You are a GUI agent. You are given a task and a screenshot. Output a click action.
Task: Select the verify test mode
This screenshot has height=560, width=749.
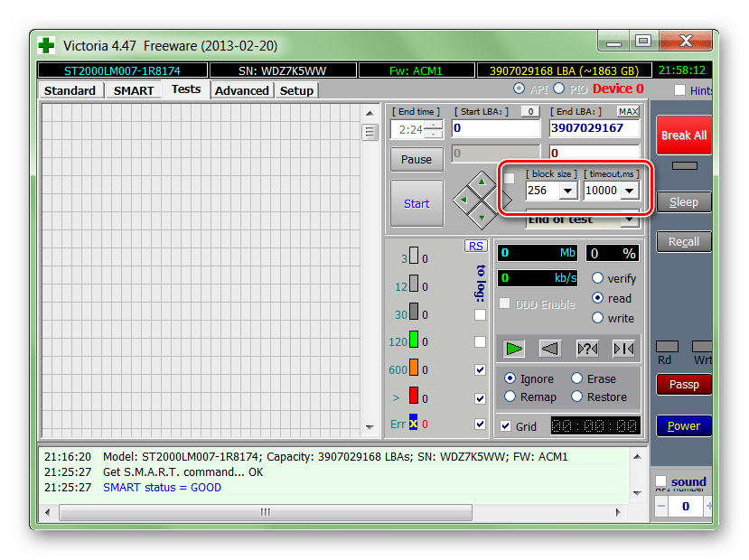point(597,278)
